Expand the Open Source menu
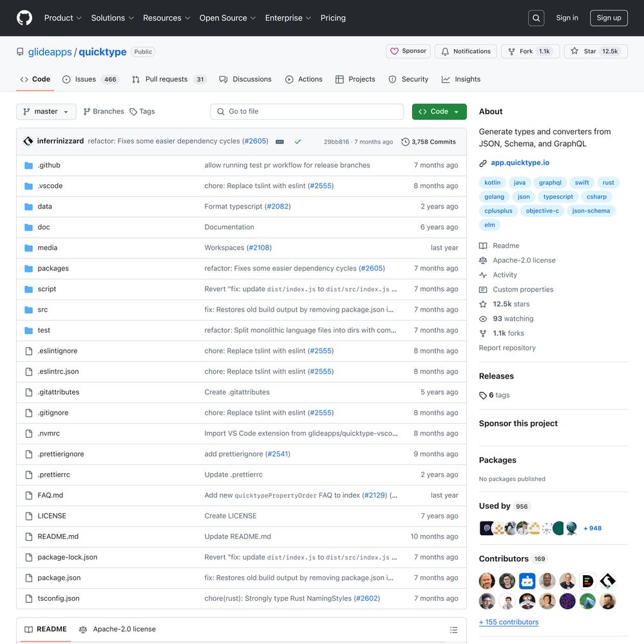This screenshot has height=644, width=644. [227, 18]
